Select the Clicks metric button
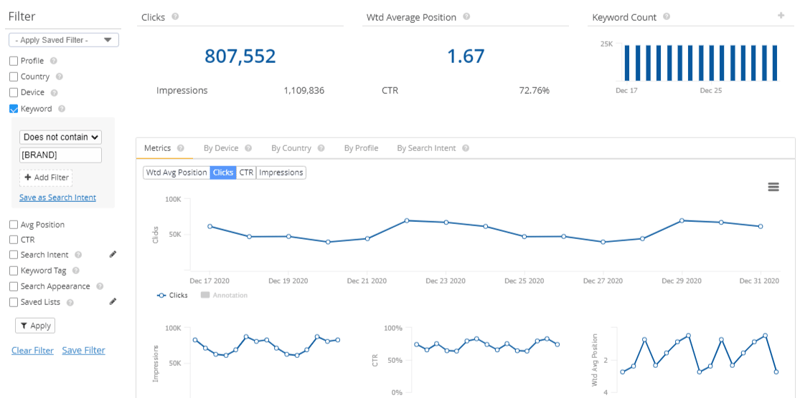This screenshot has height=398, width=800. pos(223,172)
